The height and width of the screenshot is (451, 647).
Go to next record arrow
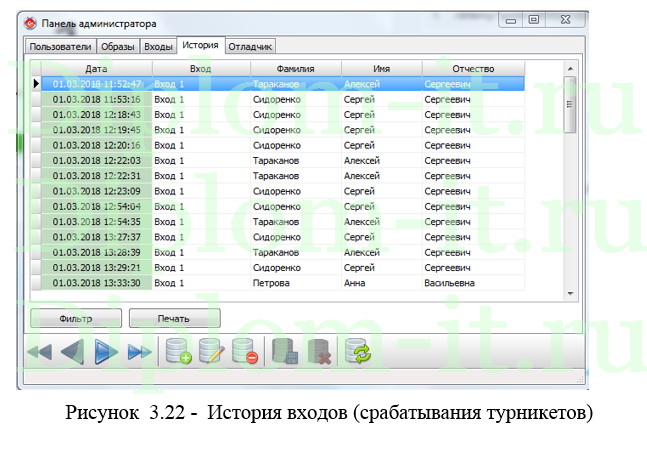[106, 352]
